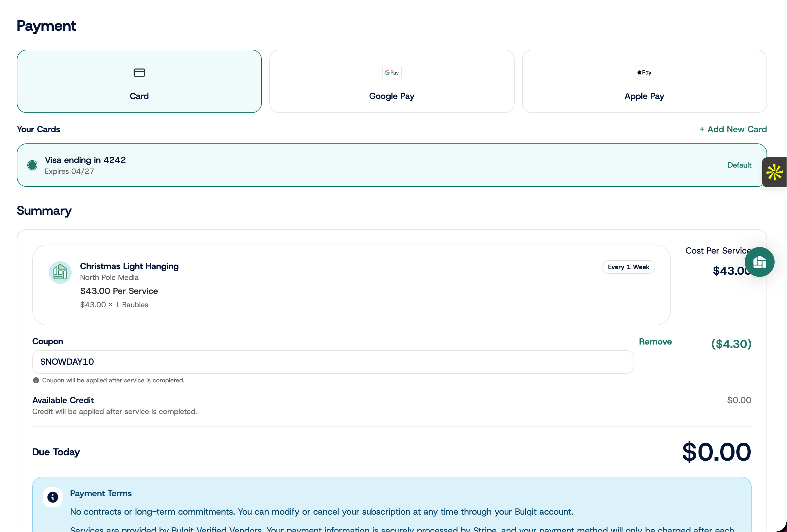Image resolution: width=787 pixels, height=532 pixels.
Task: Click the coupon info icon below input
Action: [x=36, y=380]
